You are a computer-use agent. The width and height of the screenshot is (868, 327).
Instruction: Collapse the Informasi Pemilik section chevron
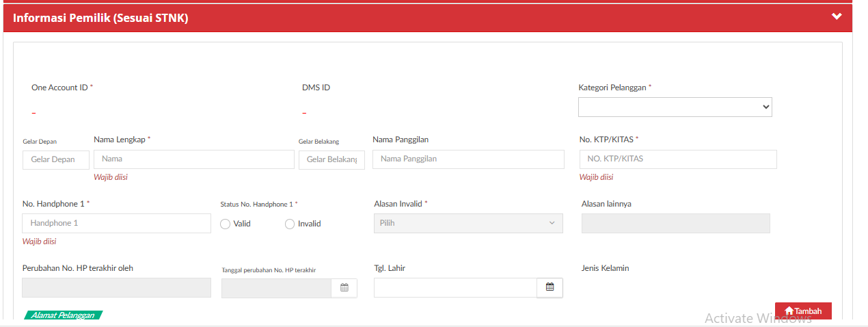pos(837,17)
